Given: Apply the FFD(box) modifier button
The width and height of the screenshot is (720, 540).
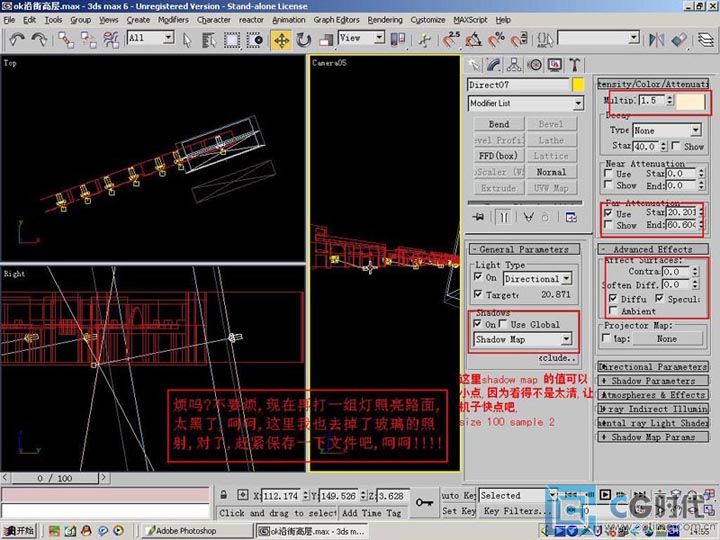Looking at the screenshot, I should tap(499, 156).
